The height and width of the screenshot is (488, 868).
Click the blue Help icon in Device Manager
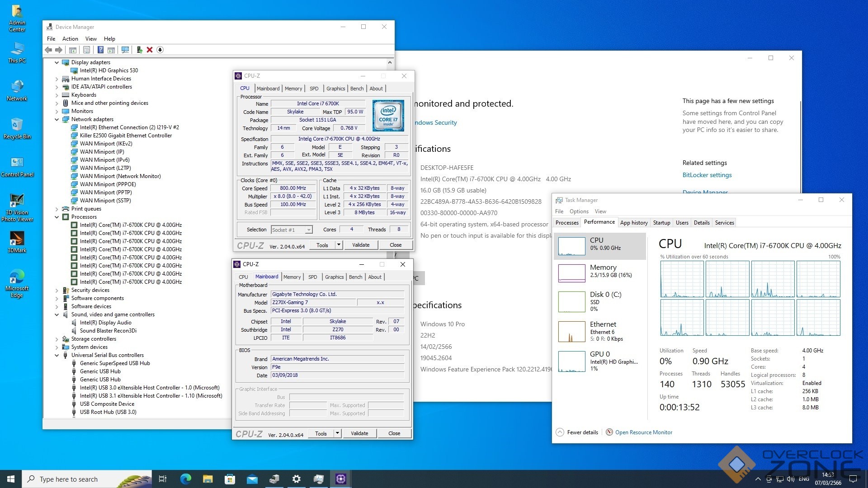[x=100, y=50]
